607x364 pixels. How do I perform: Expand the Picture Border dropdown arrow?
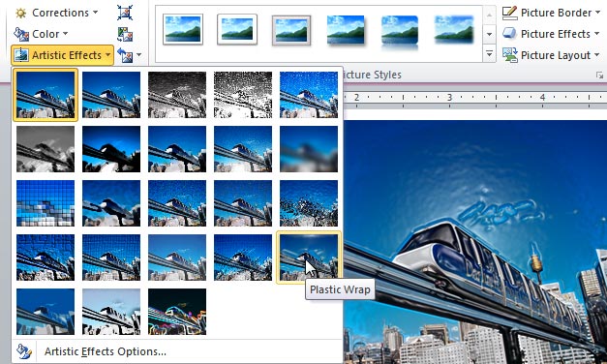tap(597, 13)
